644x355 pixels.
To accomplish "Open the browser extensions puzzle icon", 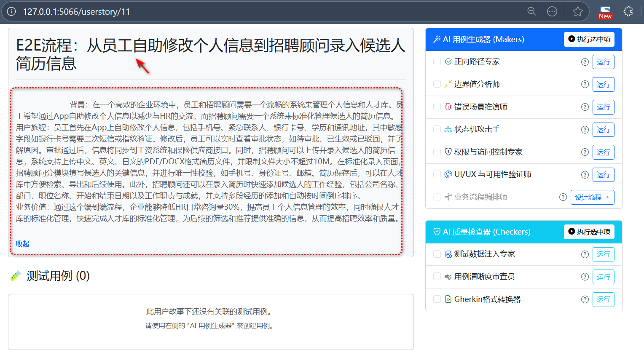I will pyautogui.click(x=628, y=11).
